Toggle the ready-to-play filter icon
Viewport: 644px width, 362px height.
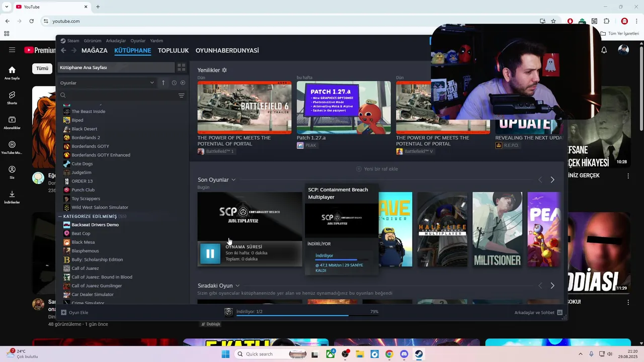(x=183, y=83)
